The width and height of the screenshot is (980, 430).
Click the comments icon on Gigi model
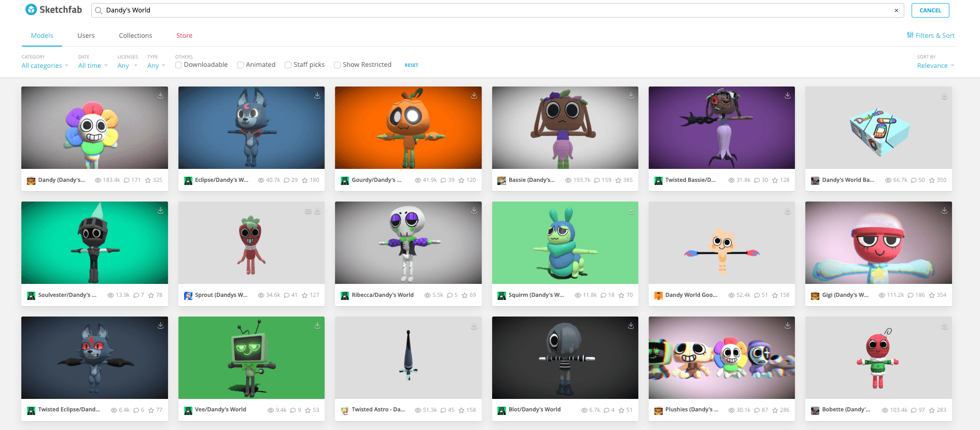911,295
